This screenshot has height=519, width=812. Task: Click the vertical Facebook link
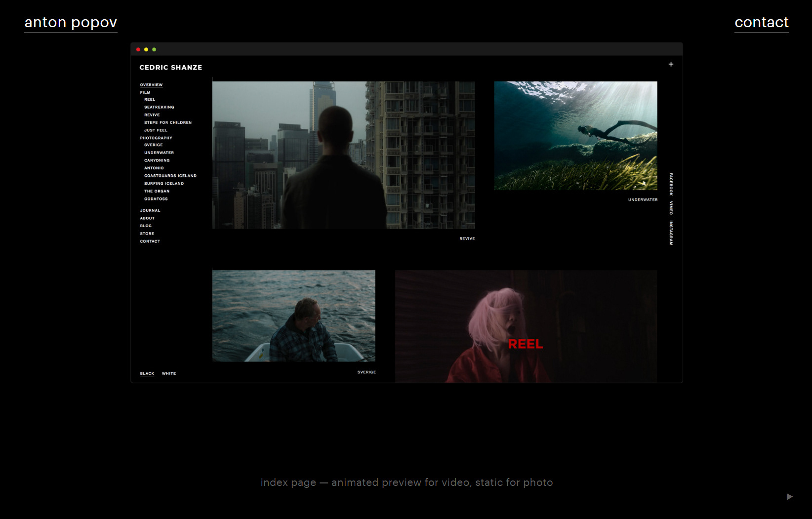(671, 184)
